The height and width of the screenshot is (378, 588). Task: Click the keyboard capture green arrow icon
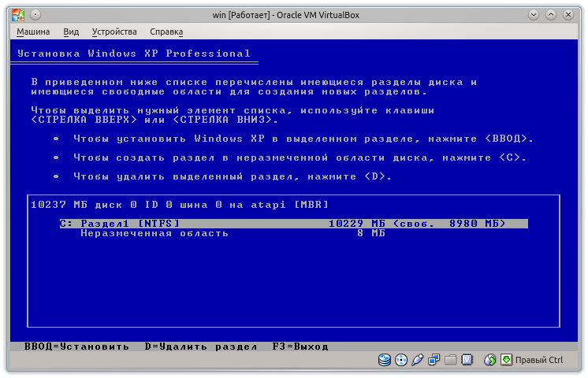tap(506, 360)
